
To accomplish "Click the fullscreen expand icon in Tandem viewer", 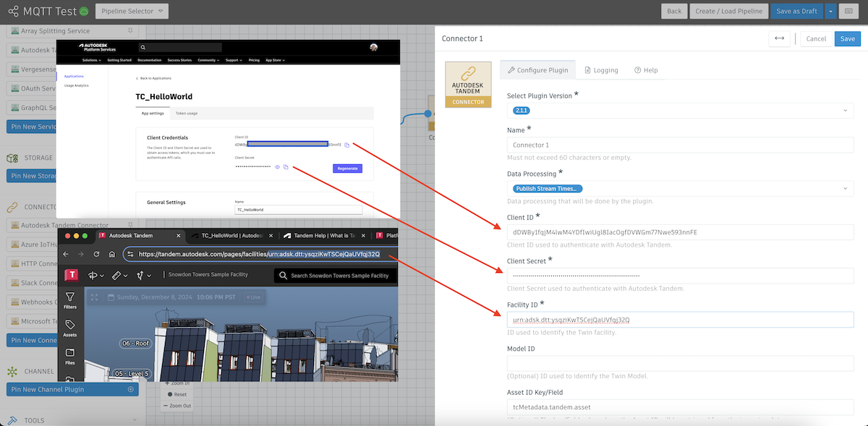I will [95, 297].
